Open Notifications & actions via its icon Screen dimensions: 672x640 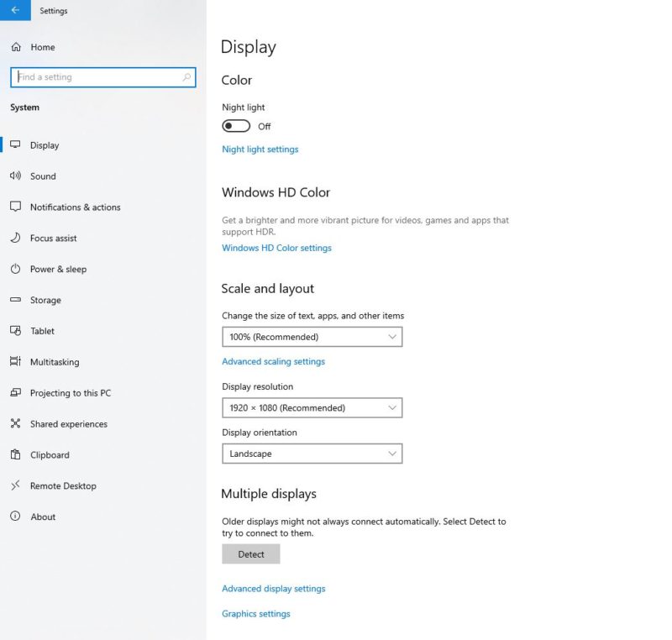tap(17, 207)
